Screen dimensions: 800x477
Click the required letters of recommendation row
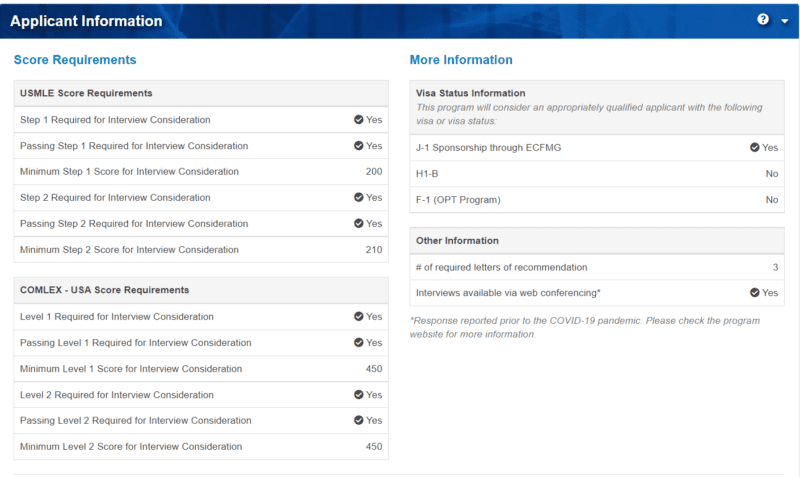click(596, 267)
